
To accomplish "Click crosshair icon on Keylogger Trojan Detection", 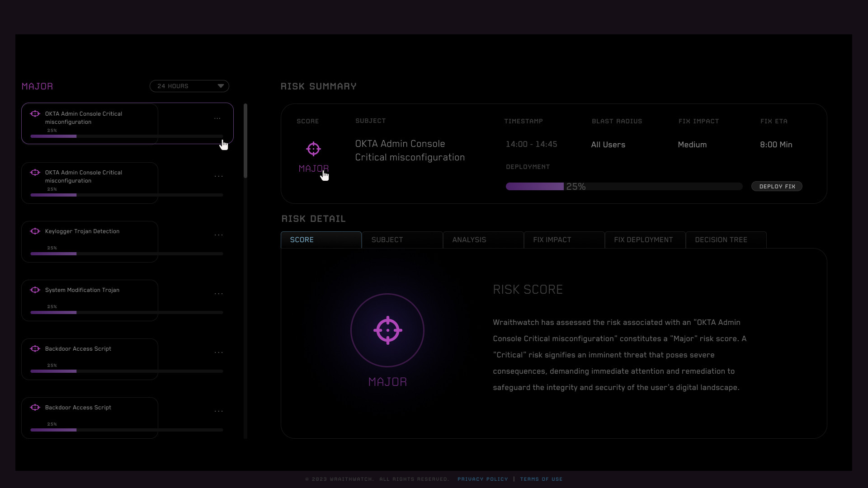I will tap(35, 231).
